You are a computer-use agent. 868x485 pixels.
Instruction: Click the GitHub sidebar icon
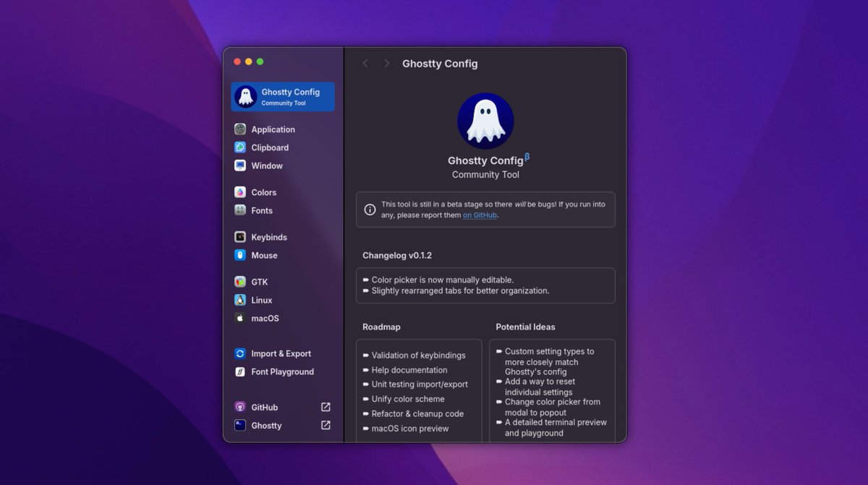pyautogui.click(x=240, y=407)
